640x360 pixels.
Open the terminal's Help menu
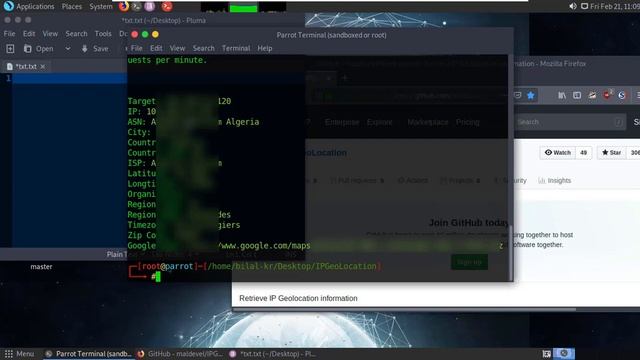[x=264, y=48]
